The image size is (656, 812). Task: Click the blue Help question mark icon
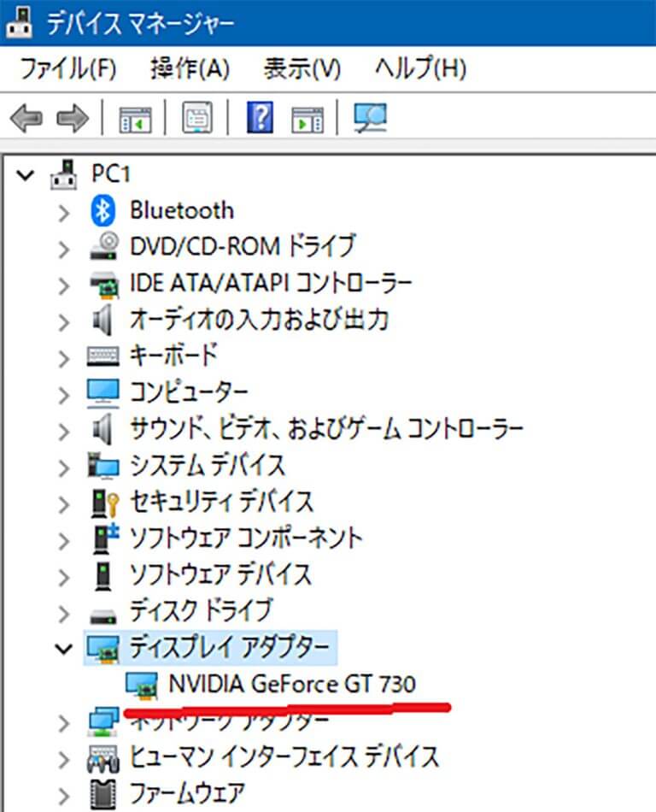coord(260,118)
